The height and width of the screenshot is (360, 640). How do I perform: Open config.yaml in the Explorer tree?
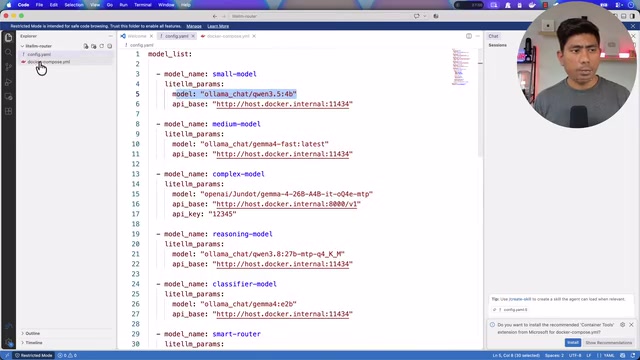tap(39, 54)
